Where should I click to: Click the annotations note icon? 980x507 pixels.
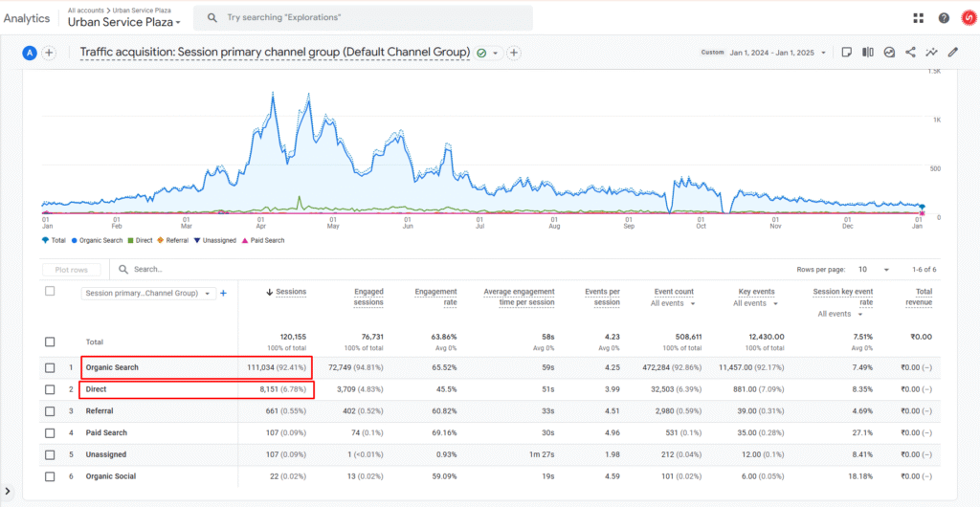[x=846, y=53]
